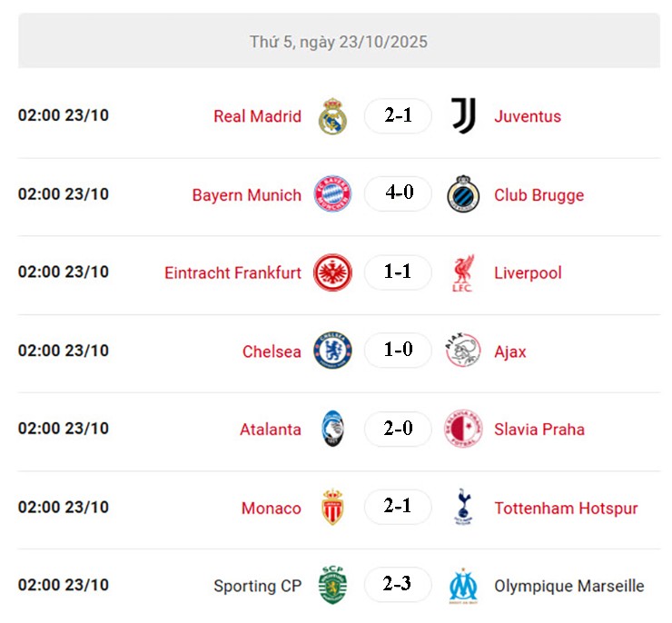Click the 2-3 Sporting–Marseille score
This screenshot has height=623, width=672.
point(398,585)
